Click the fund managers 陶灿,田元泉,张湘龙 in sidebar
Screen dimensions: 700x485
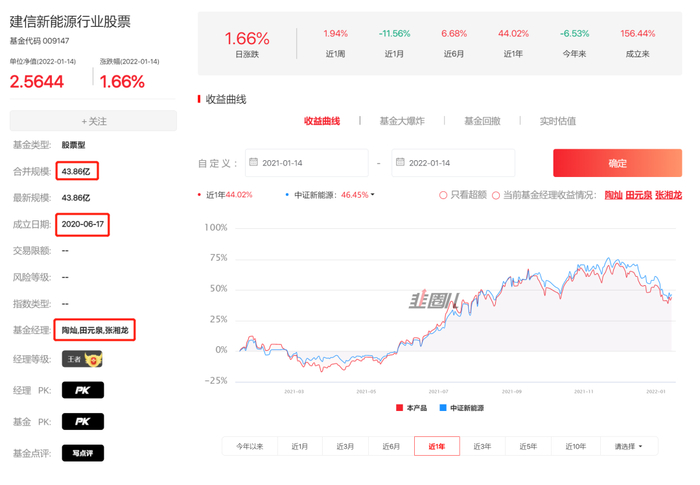pos(95,330)
